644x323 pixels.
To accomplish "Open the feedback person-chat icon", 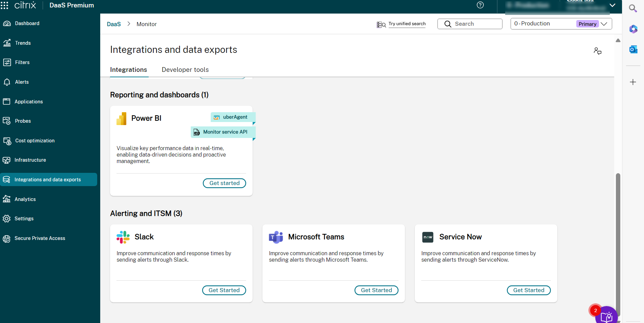I will [597, 51].
